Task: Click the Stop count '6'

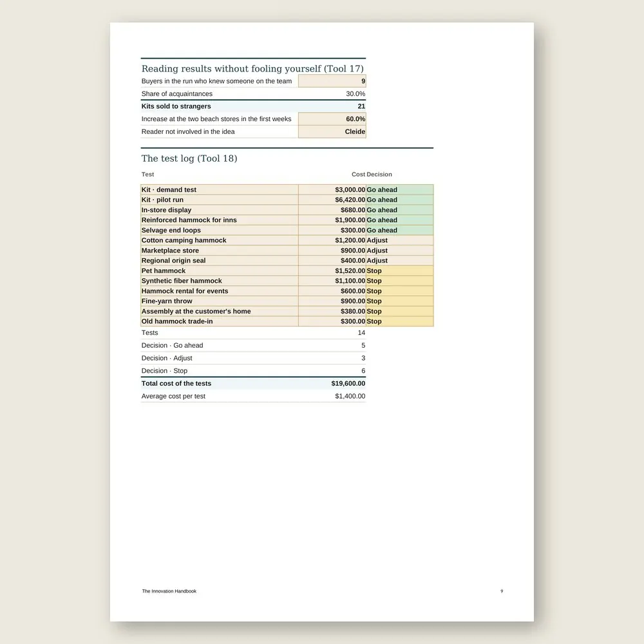Action: tap(363, 371)
